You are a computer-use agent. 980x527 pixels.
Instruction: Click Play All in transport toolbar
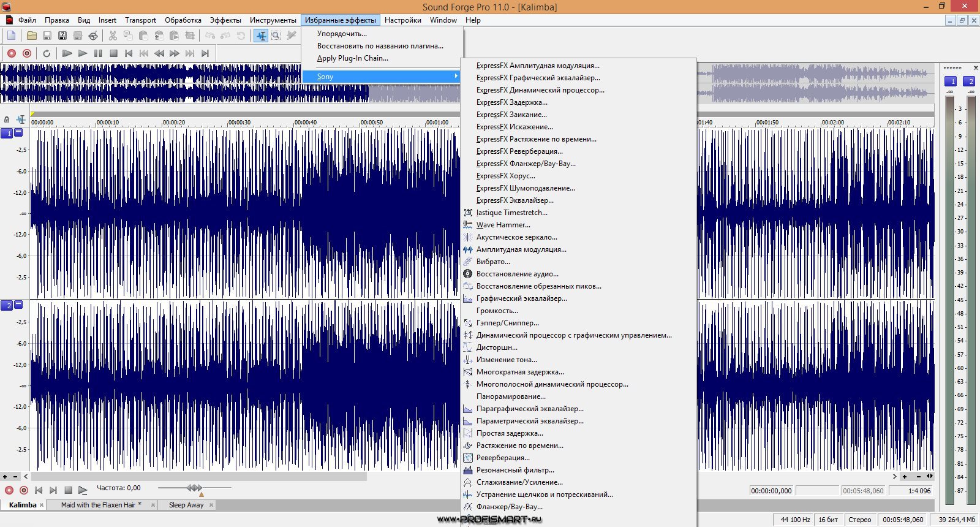point(67,53)
